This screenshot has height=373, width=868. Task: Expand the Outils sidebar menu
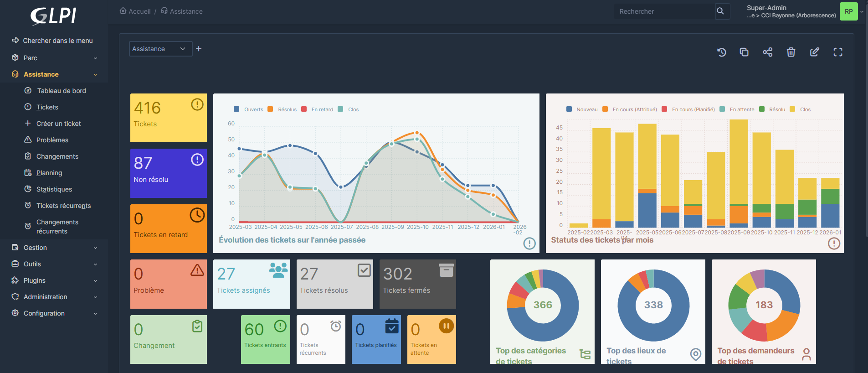click(54, 264)
